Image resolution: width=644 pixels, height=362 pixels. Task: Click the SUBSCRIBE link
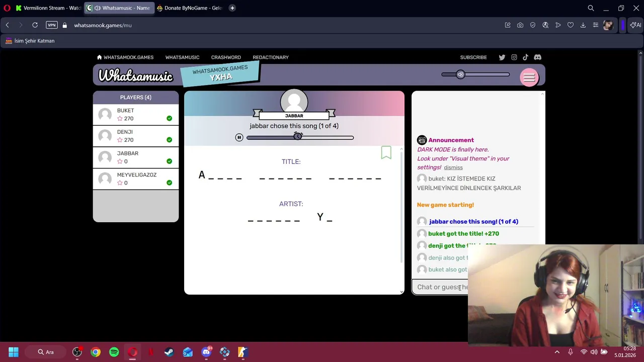473,57
